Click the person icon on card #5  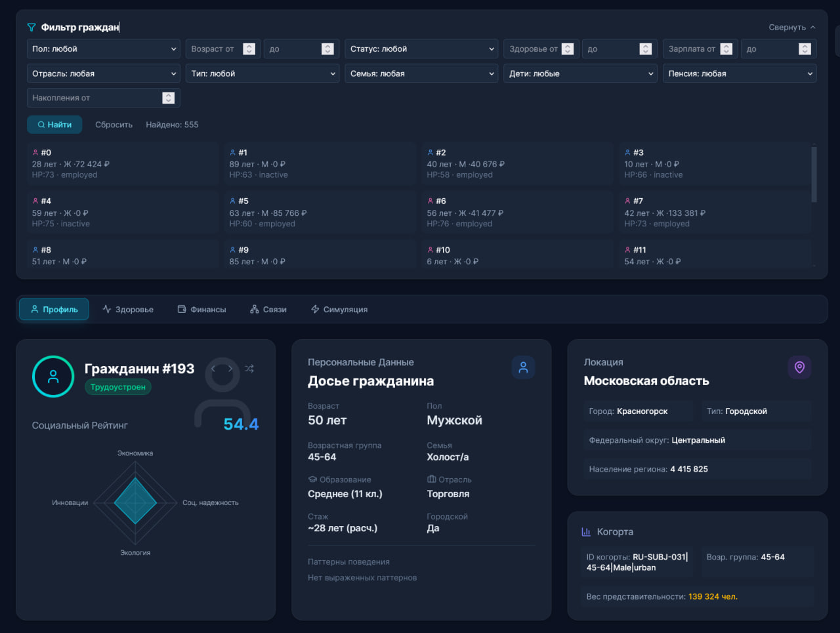(233, 201)
